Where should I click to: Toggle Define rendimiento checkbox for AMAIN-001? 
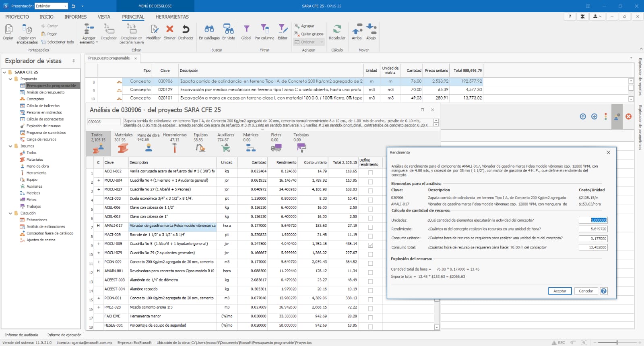click(370, 272)
